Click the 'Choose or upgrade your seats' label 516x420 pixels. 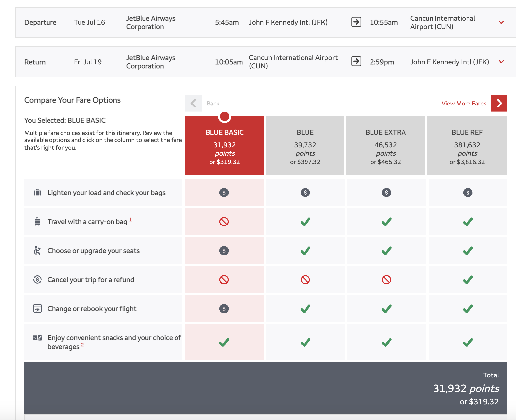(x=94, y=251)
